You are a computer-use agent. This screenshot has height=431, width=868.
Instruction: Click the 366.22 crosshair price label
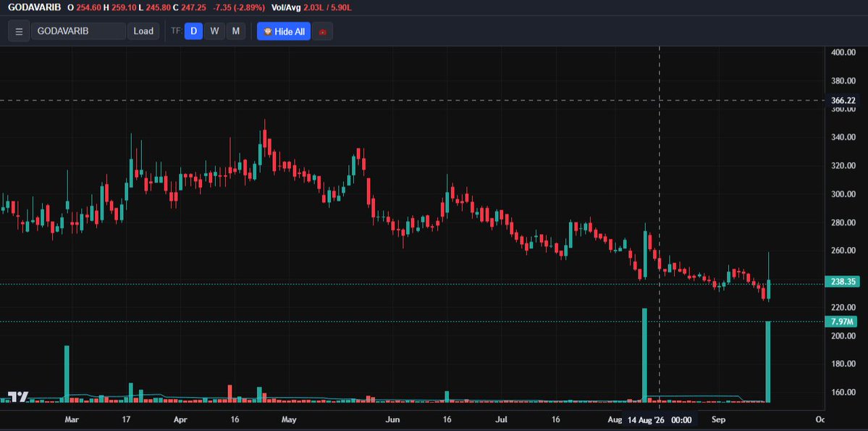click(x=843, y=100)
